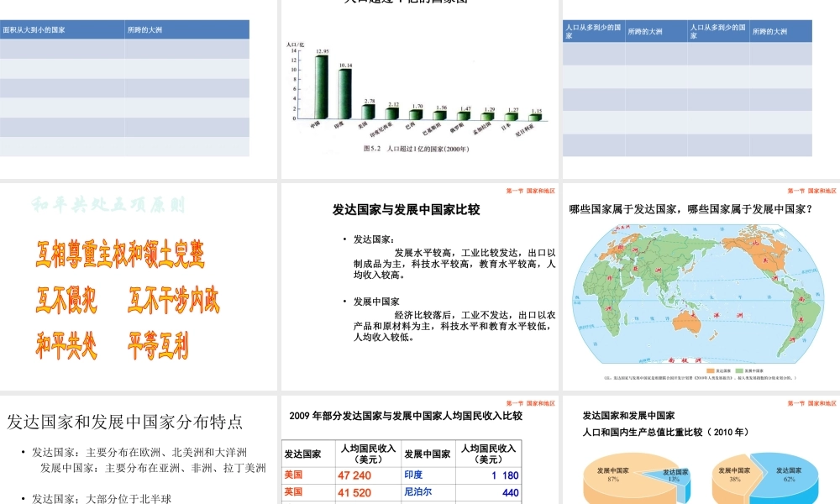Open the 2009 income comparison table slide
Screen dimensions: 840x504
pos(420,450)
